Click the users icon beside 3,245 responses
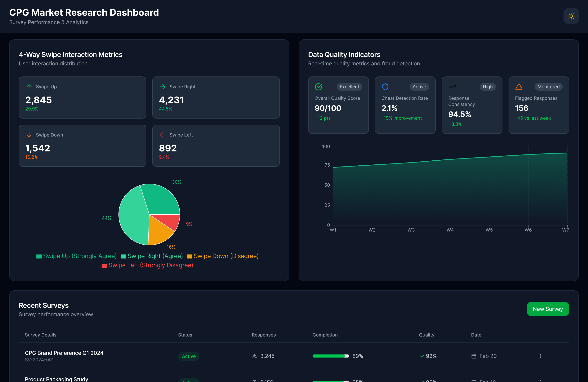Viewport: 588px width, 382px height. [254, 356]
